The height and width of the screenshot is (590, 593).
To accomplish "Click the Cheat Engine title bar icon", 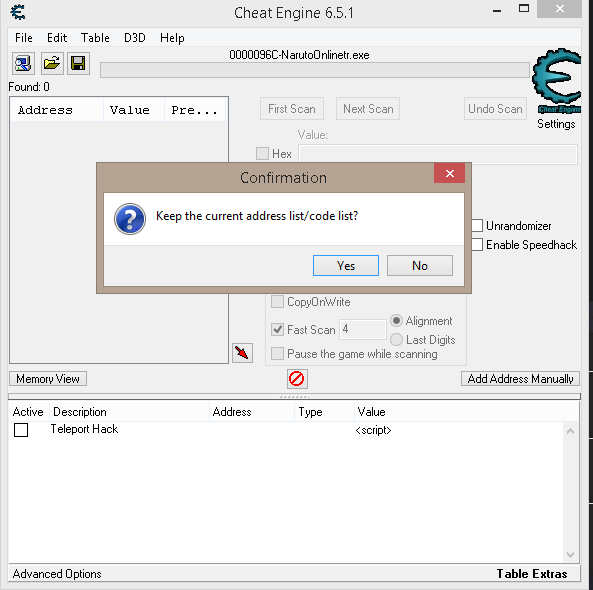I will coord(18,12).
